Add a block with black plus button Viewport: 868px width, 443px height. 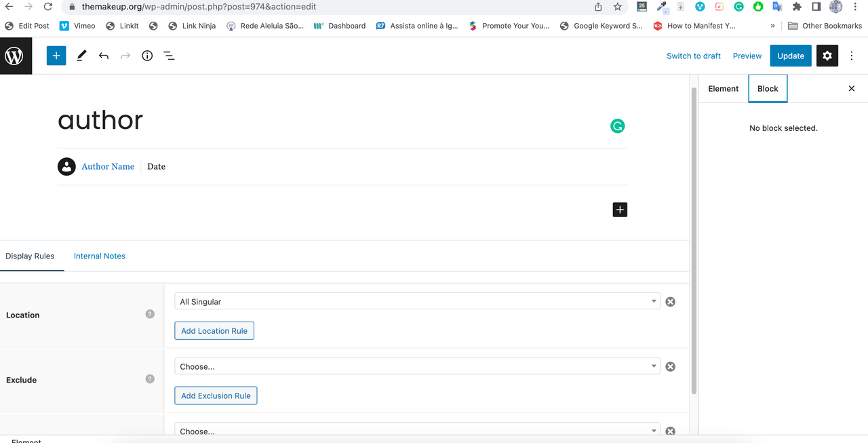(620, 210)
